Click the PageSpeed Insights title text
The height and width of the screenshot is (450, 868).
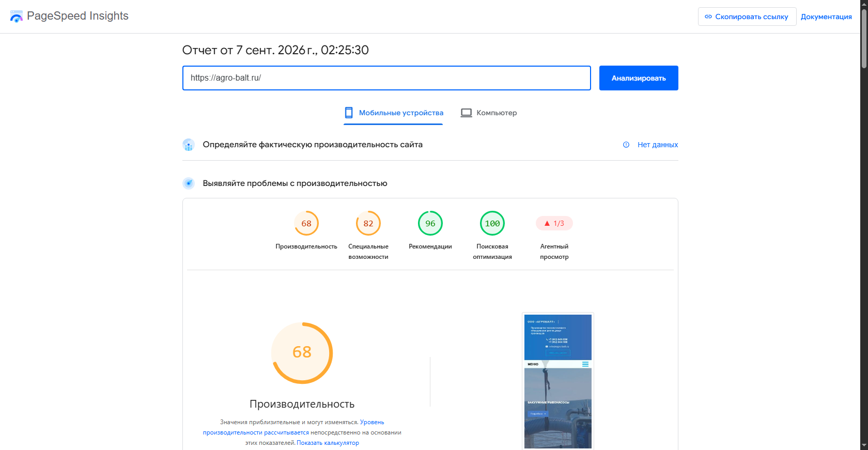point(78,16)
